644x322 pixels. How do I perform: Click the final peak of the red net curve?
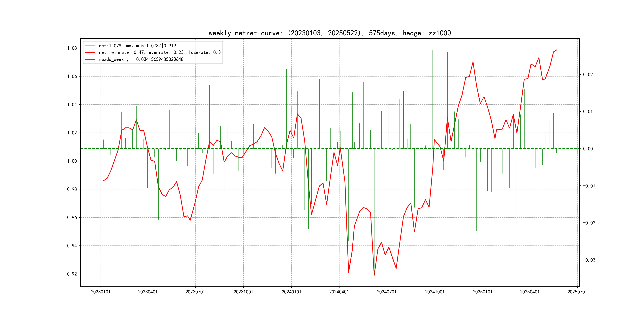coord(557,50)
